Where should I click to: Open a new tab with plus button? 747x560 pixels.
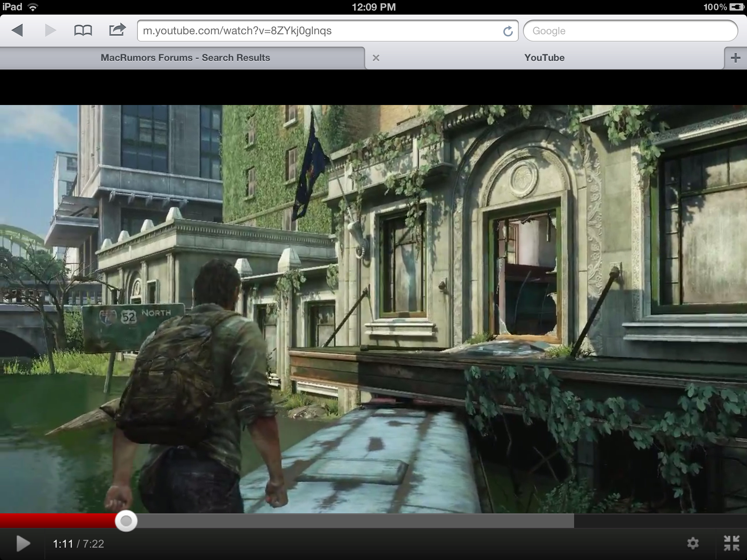(x=735, y=58)
